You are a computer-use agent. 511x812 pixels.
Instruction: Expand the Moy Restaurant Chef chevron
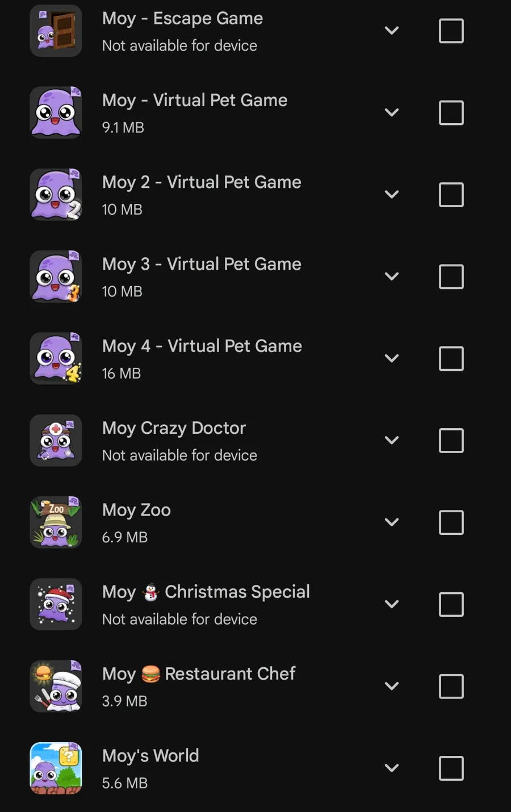tap(392, 686)
